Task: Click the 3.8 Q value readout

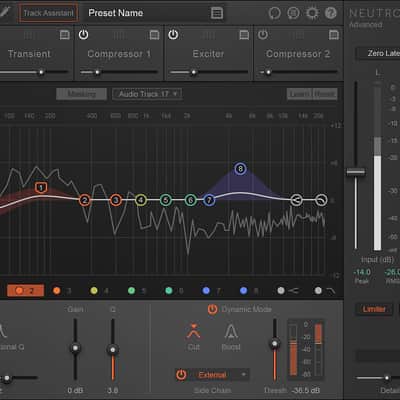Action: [113, 390]
